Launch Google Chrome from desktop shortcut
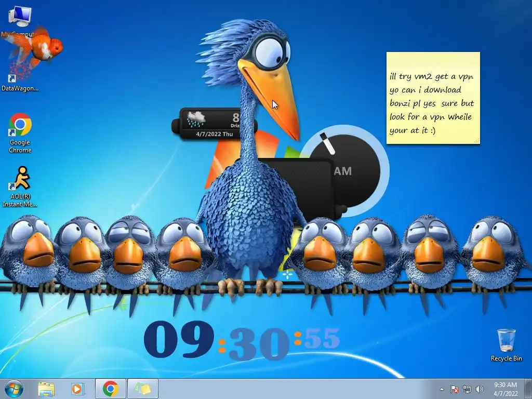 point(20,133)
